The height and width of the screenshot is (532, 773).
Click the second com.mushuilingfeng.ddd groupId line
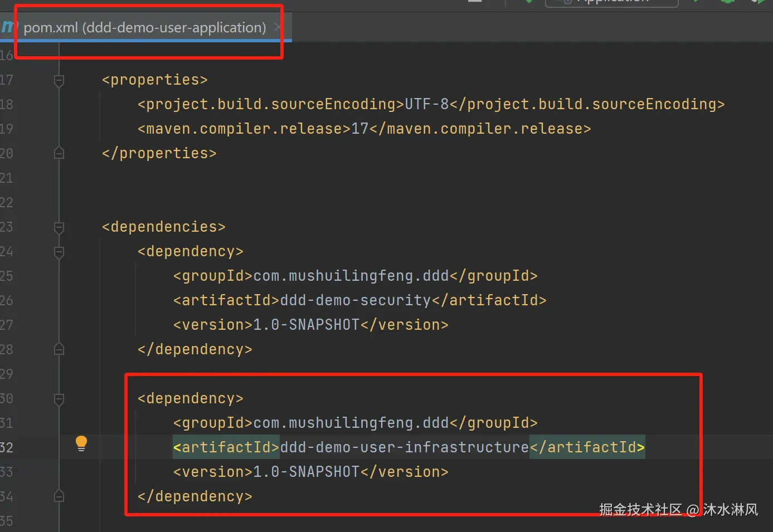click(x=356, y=423)
